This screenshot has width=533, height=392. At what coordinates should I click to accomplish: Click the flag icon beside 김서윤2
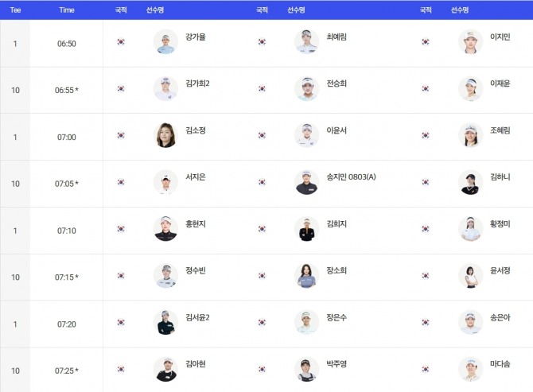tap(121, 323)
